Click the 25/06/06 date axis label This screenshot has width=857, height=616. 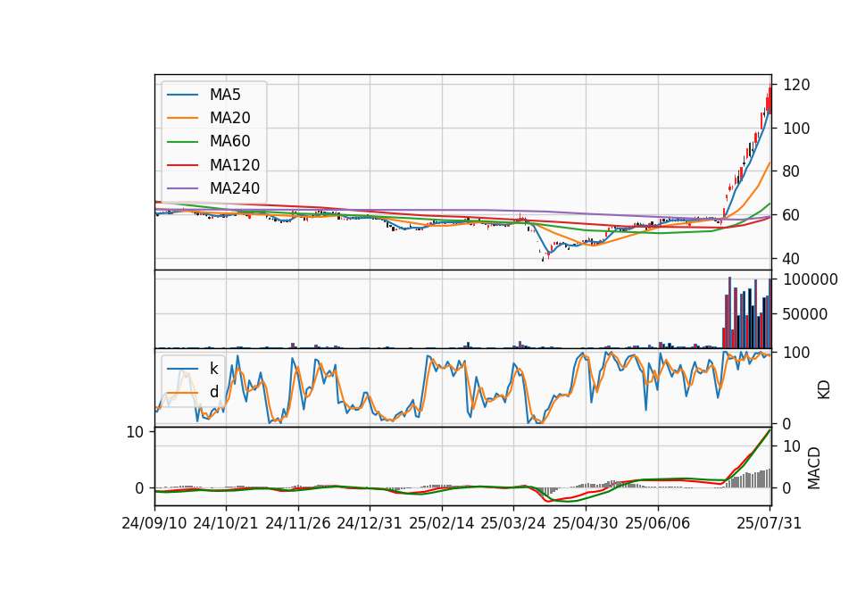pyautogui.click(x=658, y=523)
